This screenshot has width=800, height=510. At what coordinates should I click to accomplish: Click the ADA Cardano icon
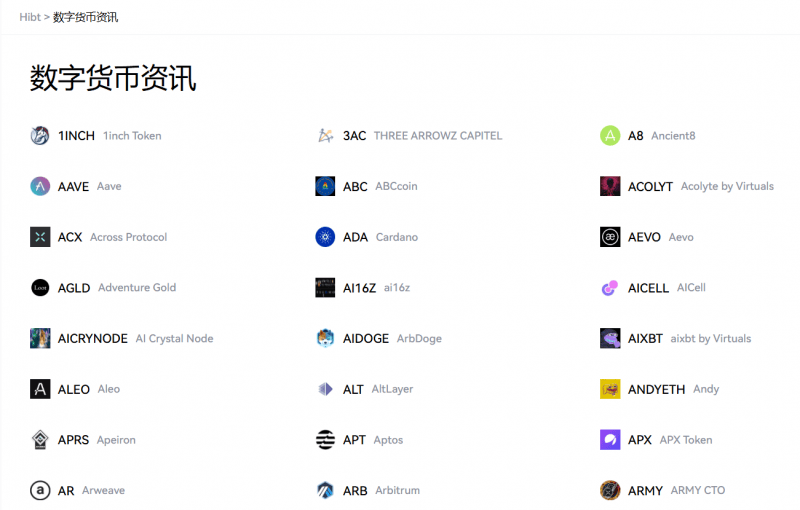click(325, 237)
